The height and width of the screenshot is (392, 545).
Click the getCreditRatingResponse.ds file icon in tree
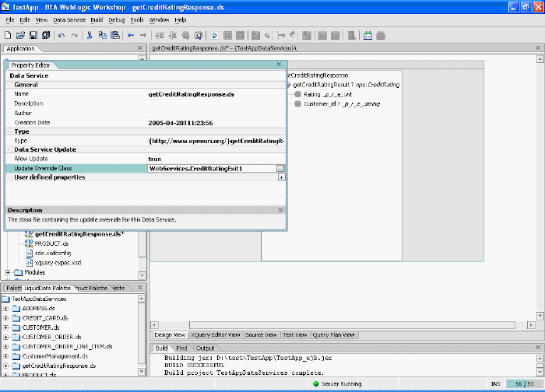pos(30,234)
